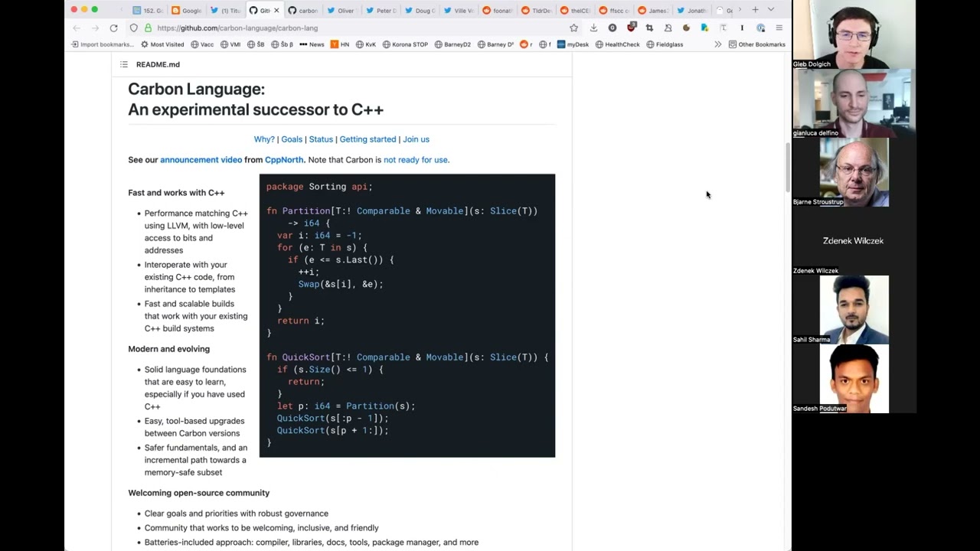
Task: Switch to the carbon GitHub tab
Action: (302, 10)
